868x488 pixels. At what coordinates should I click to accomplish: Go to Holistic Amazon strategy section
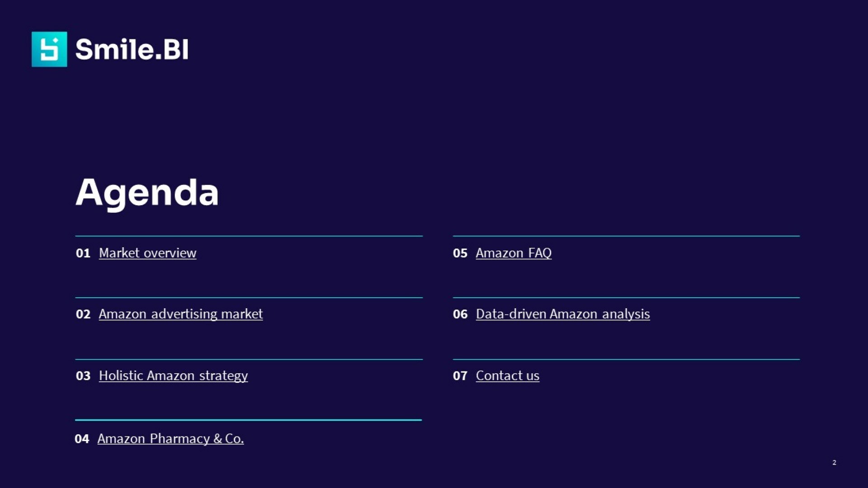[x=173, y=375]
